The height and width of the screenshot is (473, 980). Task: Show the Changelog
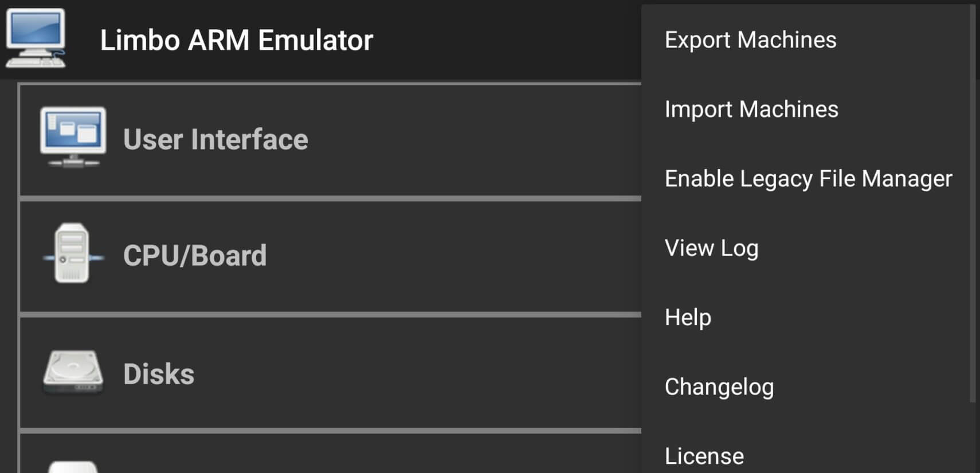(x=719, y=387)
